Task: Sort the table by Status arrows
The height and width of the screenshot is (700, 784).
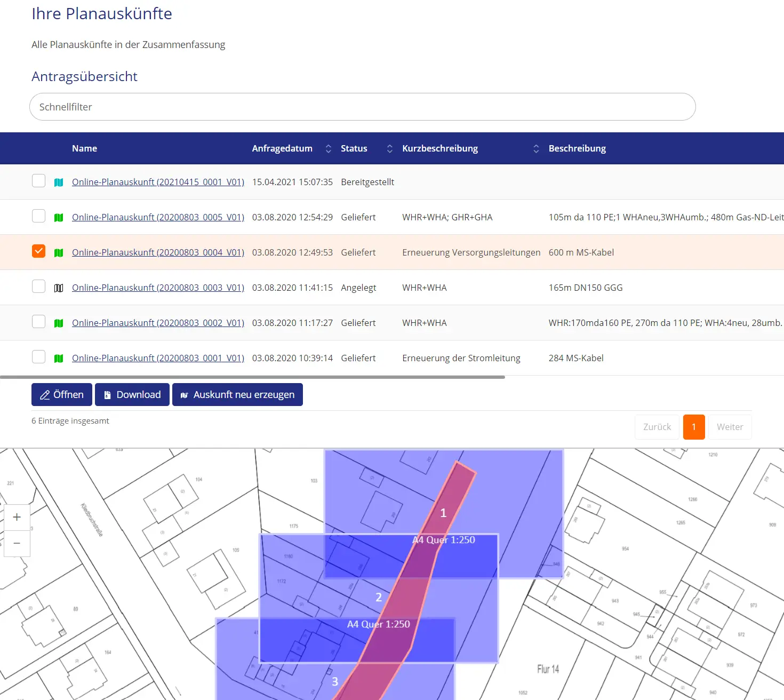Action: coord(390,149)
